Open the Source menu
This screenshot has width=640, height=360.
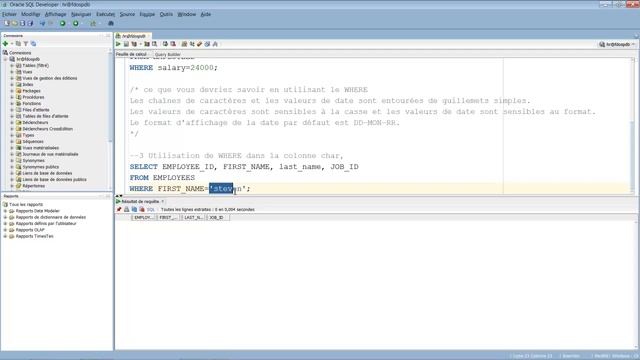pos(127,14)
